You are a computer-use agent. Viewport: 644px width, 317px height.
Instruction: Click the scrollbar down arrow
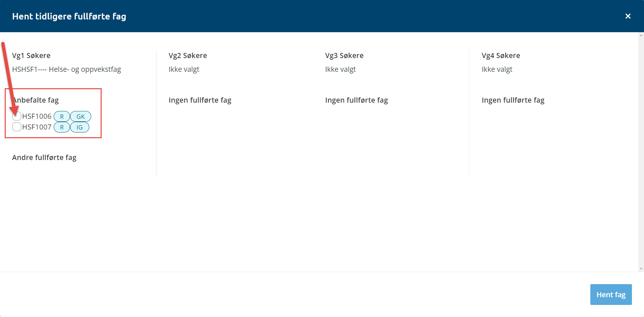[x=641, y=269]
